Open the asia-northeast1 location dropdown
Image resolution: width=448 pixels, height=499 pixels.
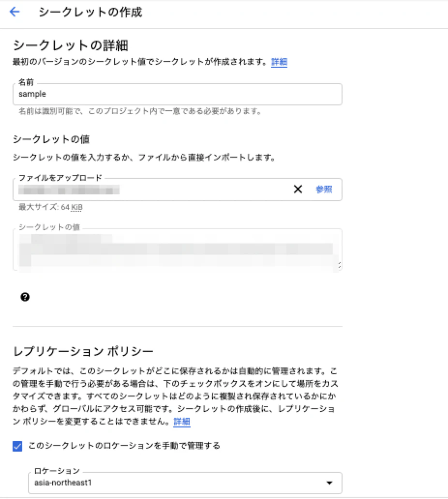point(185,483)
